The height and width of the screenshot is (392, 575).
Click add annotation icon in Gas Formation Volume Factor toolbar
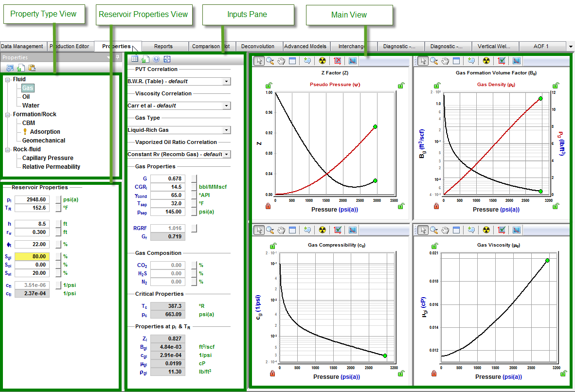click(x=470, y=61)
